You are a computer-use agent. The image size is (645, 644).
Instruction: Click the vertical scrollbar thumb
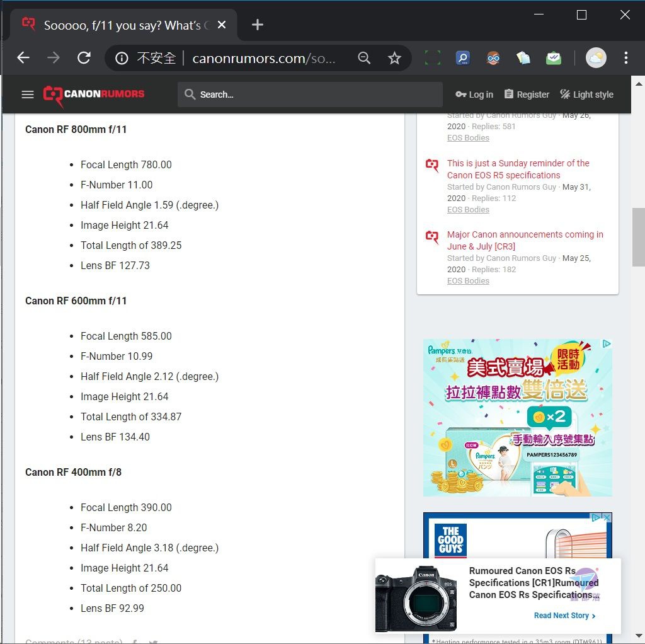pos(639,238)
